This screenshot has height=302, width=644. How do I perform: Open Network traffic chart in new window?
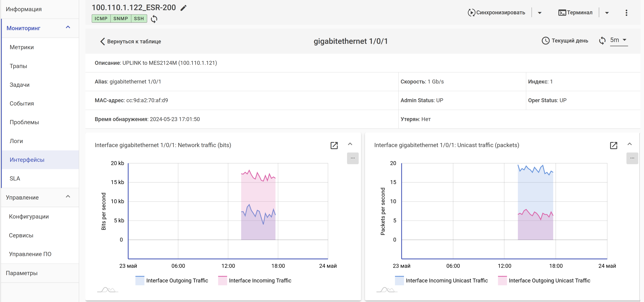(334, 145)
